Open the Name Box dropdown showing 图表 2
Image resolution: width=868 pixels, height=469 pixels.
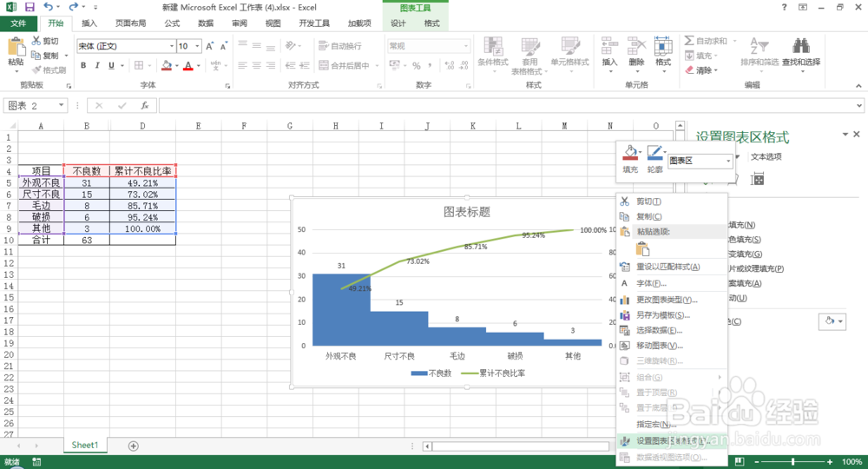(61, 105)
